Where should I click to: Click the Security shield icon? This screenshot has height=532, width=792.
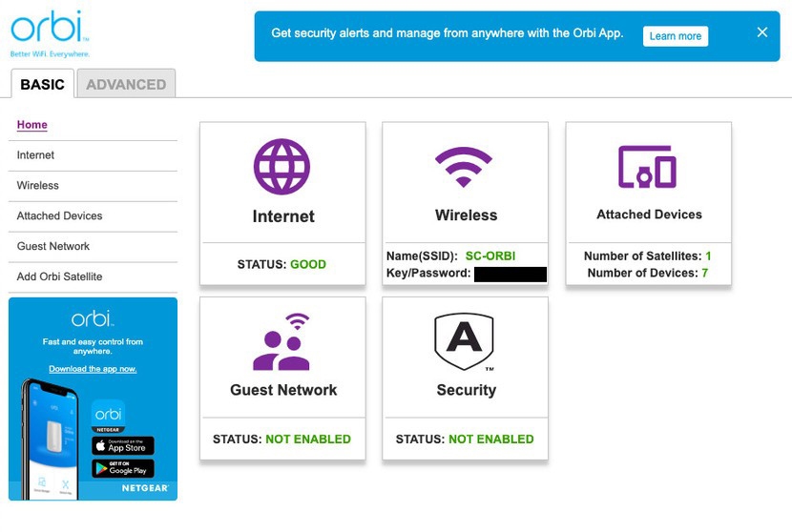click(465, 341)
